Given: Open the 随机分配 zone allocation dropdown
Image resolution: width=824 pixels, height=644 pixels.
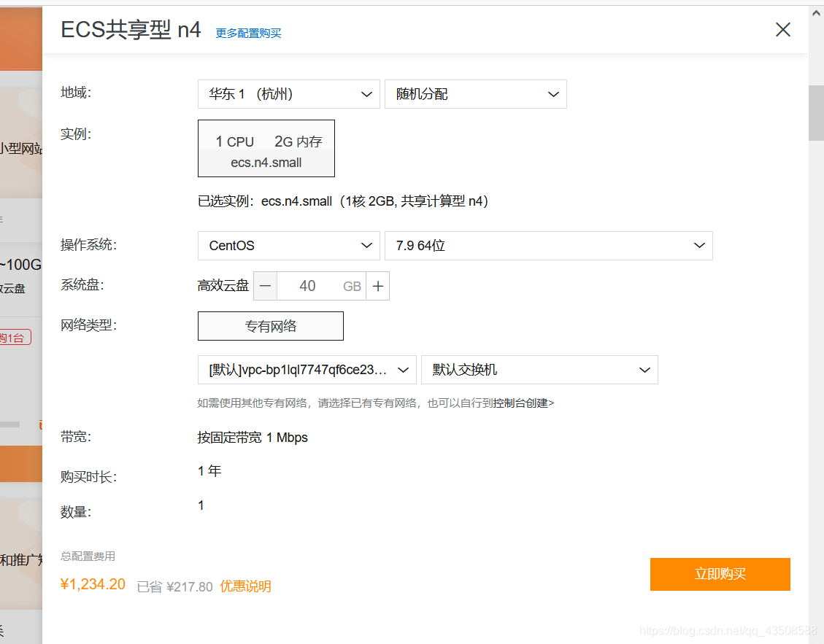Looking at the screenshot, I should (476, 94).
